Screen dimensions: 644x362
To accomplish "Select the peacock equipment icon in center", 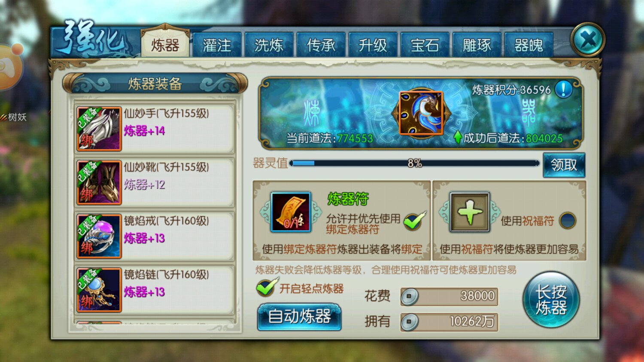I will [x=421, y=113].
